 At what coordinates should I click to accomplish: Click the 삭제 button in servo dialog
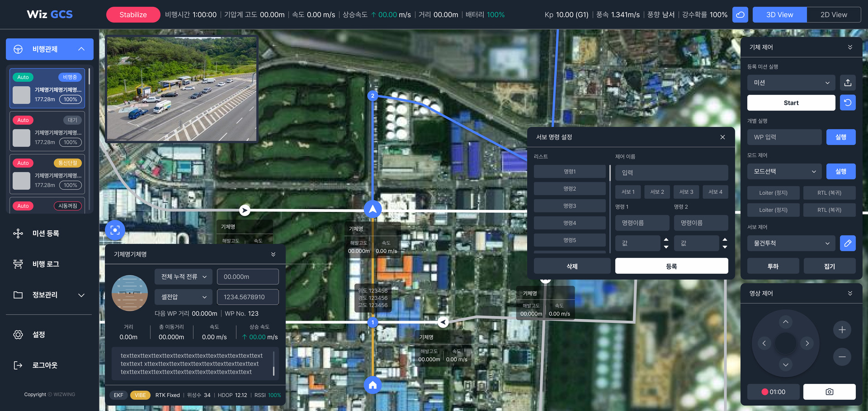[572, 266]
